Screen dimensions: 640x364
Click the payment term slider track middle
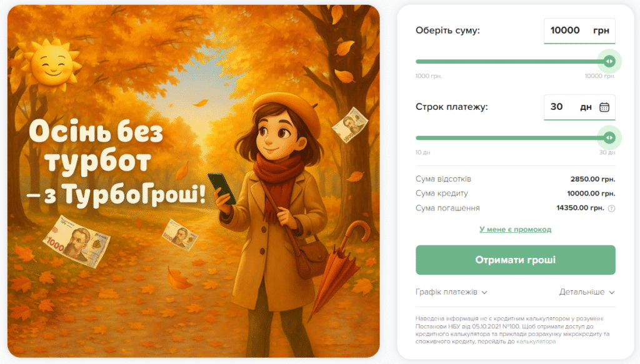tap(512, 138)
